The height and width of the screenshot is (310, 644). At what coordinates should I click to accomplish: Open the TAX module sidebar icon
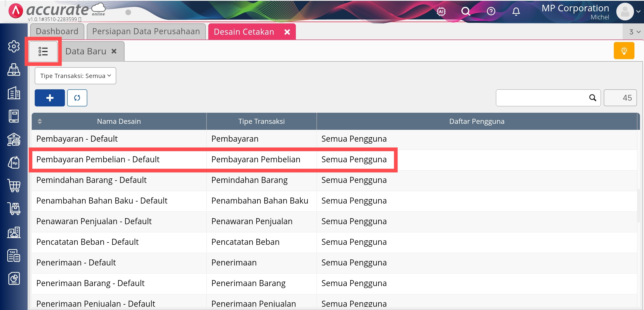(14, 256)
